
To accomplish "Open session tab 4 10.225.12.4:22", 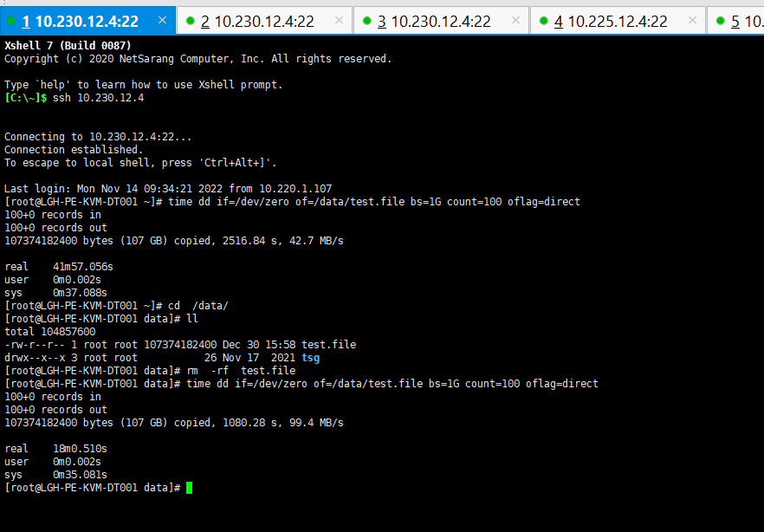I will click(611, 22).
